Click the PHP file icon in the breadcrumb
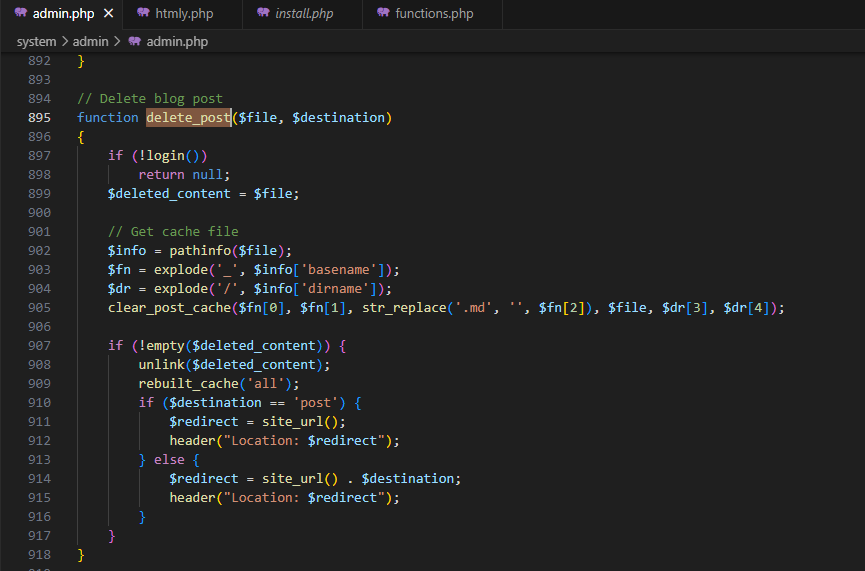 coord(133,42)
